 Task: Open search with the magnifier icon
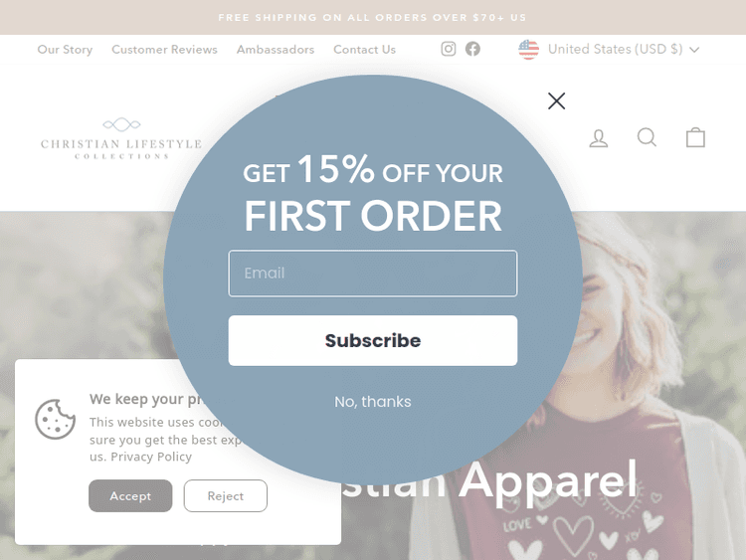tap(648, 137)
